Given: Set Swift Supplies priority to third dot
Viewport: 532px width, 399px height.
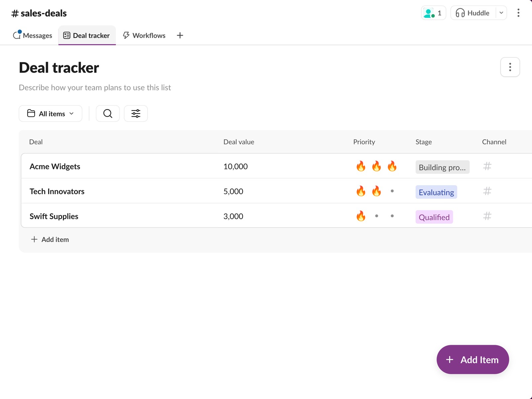Looking at the screenshot, I should [x=392, y=216].
